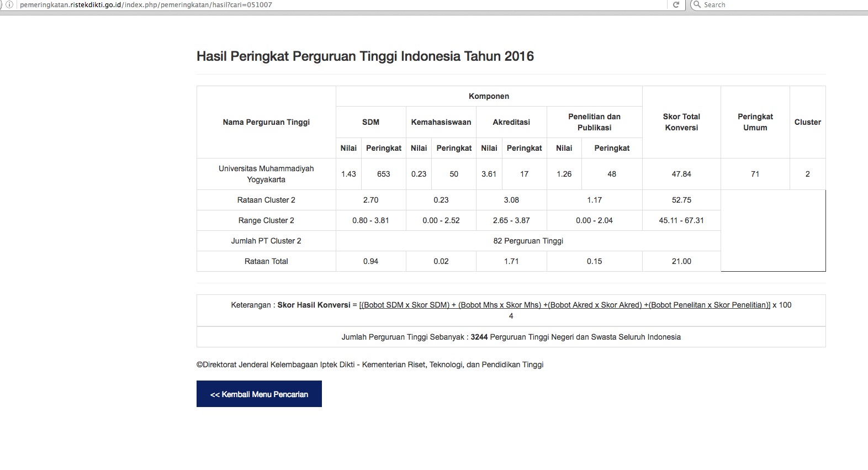Click Peringkat Umum value 71
Screen dimensions: 868x470
tap(755, 174)
